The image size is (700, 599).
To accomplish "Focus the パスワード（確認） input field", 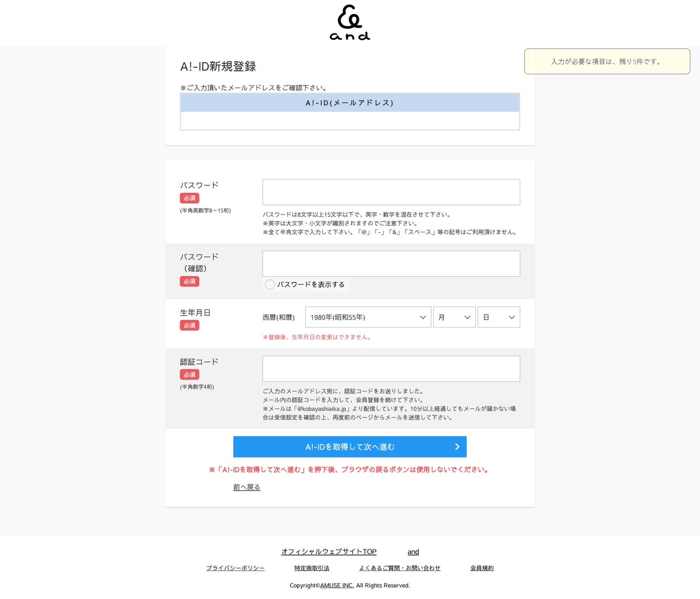I will pos(391,264).
